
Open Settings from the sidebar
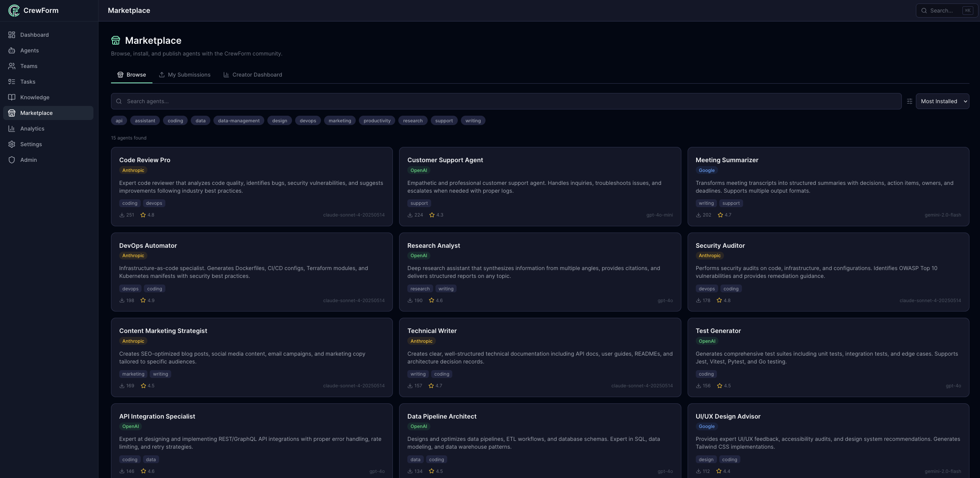click(x=31, y=144)
